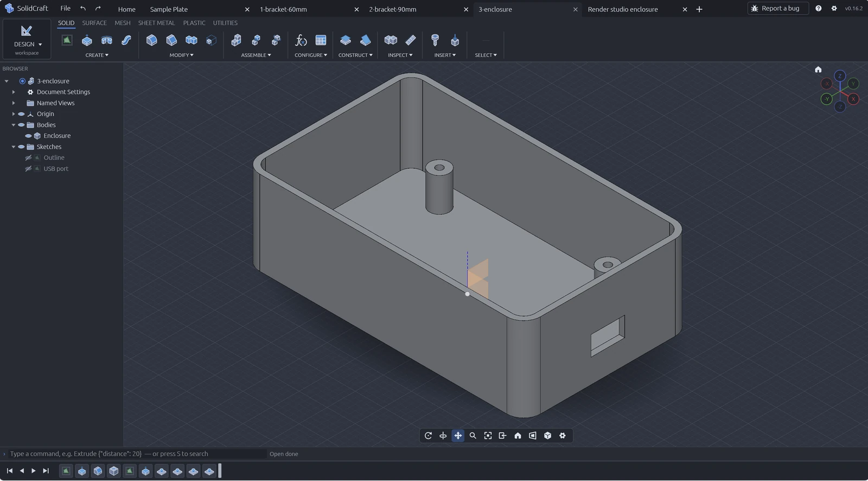This screenshot has height=481, width=868.
Task: Switch to the UTILITIES ribbon tab
Action: (225, 23)
